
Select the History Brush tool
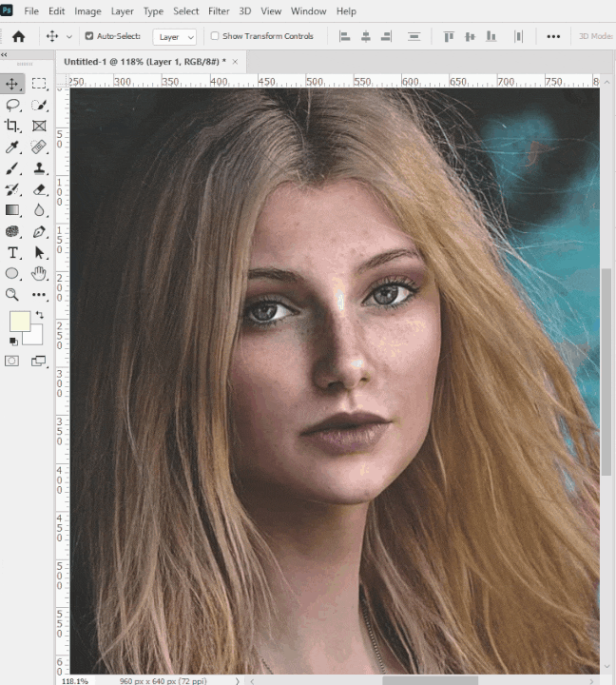click(x=12, y=189)
